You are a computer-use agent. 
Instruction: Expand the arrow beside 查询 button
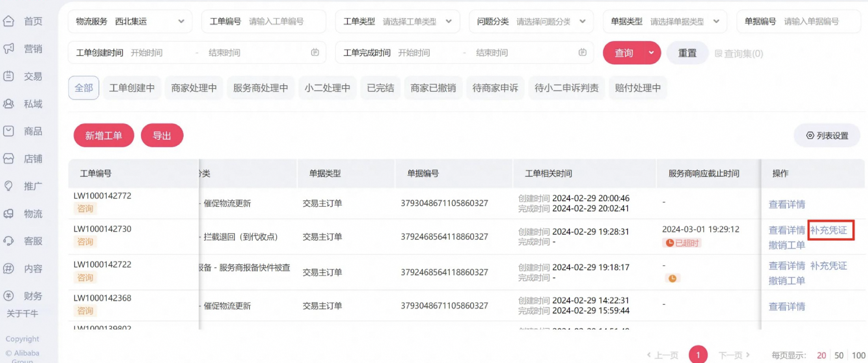(x=651, y=52)
